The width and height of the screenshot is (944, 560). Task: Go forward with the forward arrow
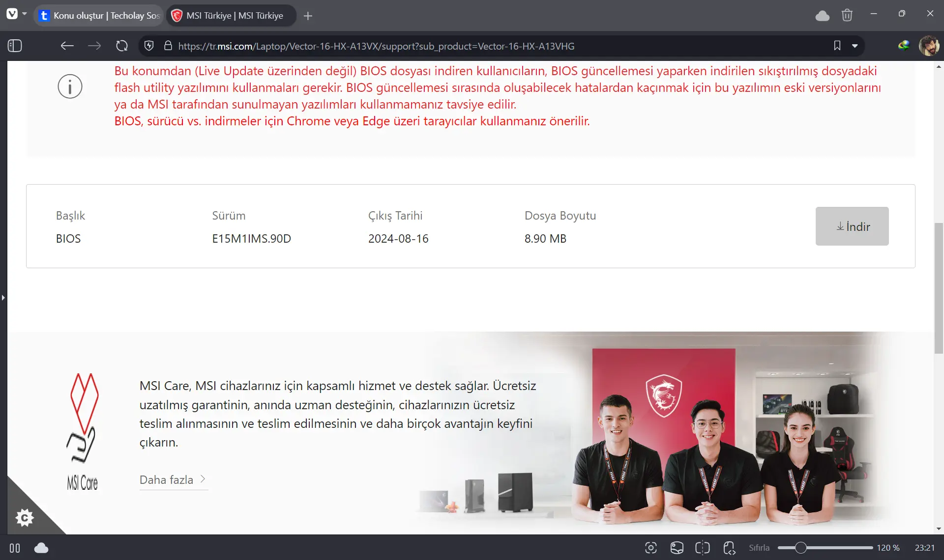tap(94, 46)
